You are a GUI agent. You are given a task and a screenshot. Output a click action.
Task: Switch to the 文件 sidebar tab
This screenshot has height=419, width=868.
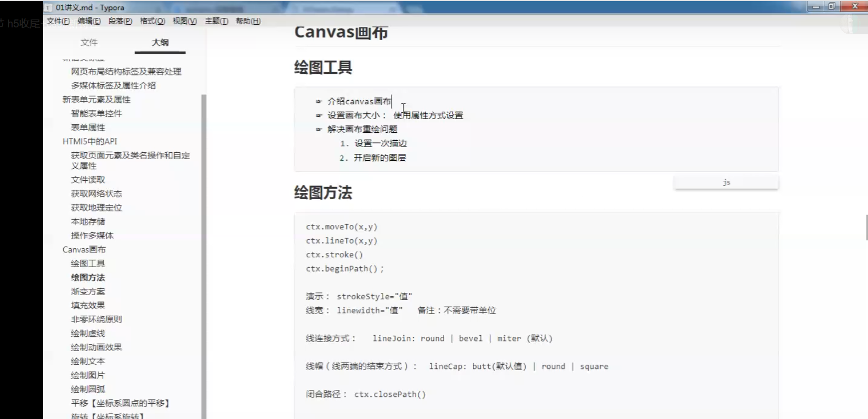click(x=89, y=42)
